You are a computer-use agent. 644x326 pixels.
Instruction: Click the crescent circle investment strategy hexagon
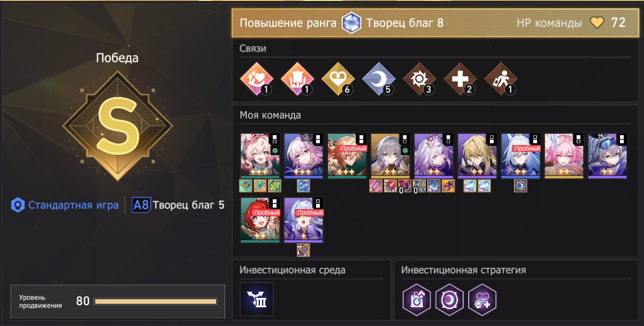point(449,300)
